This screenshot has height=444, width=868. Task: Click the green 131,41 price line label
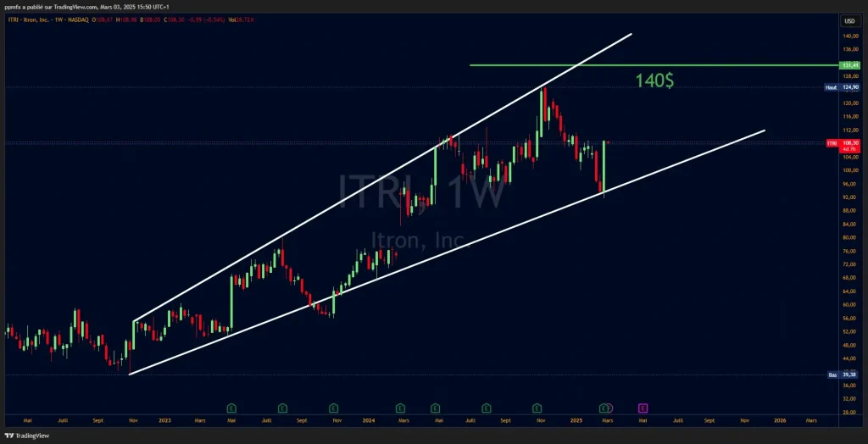point(849,65)
